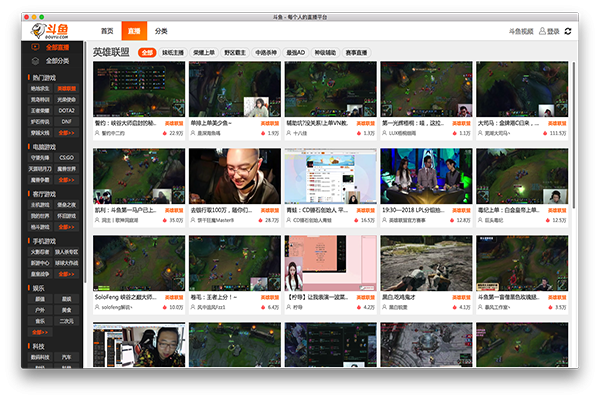Click the user icon beside 登录

click(542, 31)
